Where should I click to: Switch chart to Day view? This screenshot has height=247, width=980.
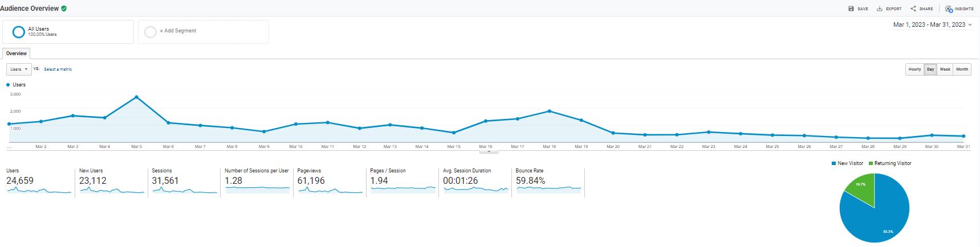pos(930,69)
